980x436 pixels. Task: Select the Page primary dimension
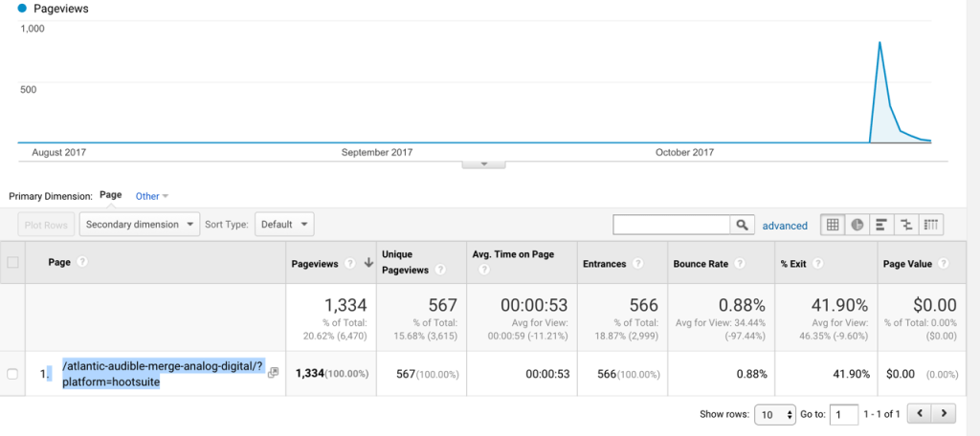tap(111, 195)
